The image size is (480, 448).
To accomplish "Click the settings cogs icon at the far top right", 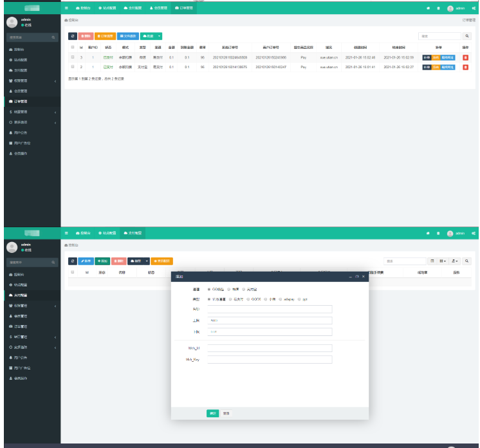I will pyautogui.click(x=474, y=8).
